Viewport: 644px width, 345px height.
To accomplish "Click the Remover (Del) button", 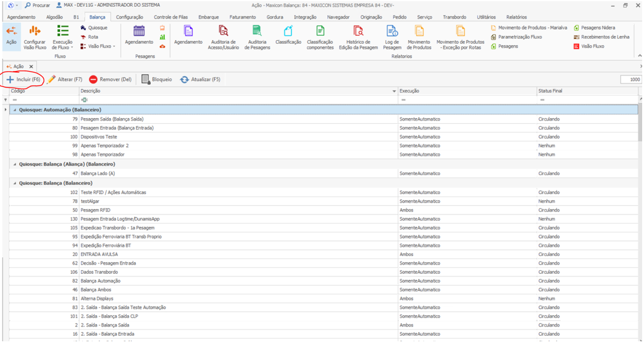I will 111,79.
